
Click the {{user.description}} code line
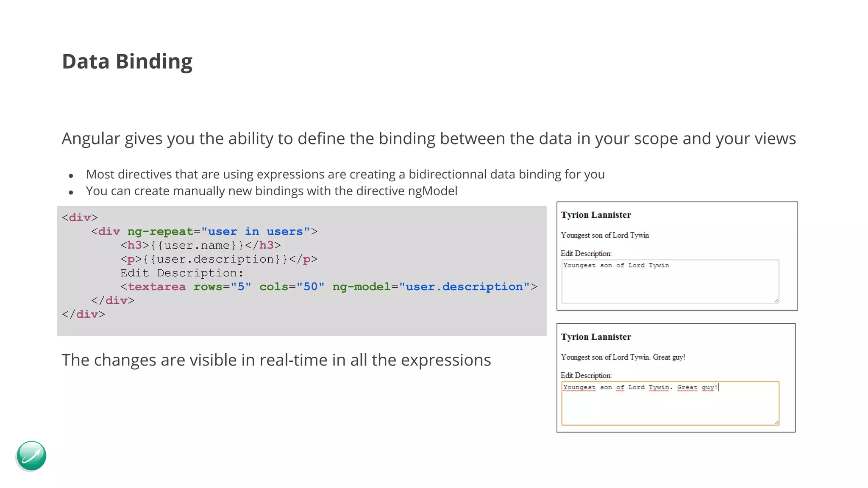pyautogui.click(x=219, y=259)
